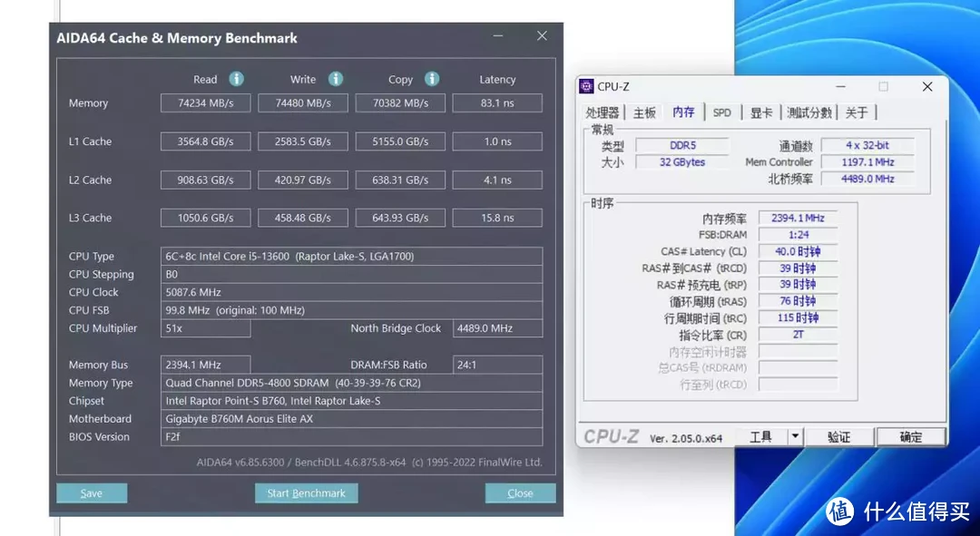Click the CPU Stepping value B0
Viewport: 980px width, 536px height.
point(351,274)
